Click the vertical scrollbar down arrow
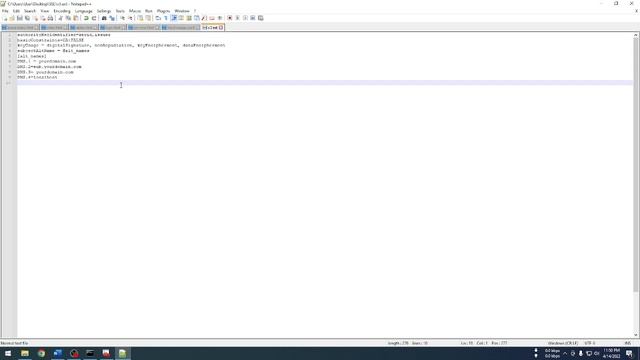 tap(636, 335)
